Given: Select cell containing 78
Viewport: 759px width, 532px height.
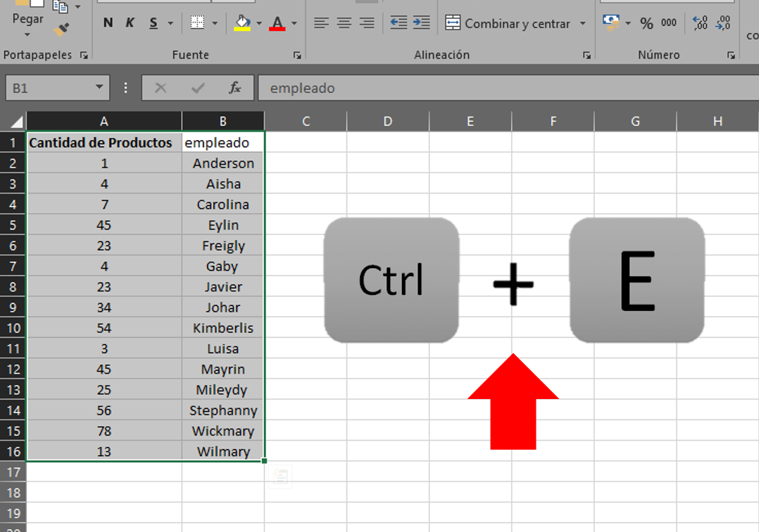Looking at the screenshot, I should coord(104,431).
